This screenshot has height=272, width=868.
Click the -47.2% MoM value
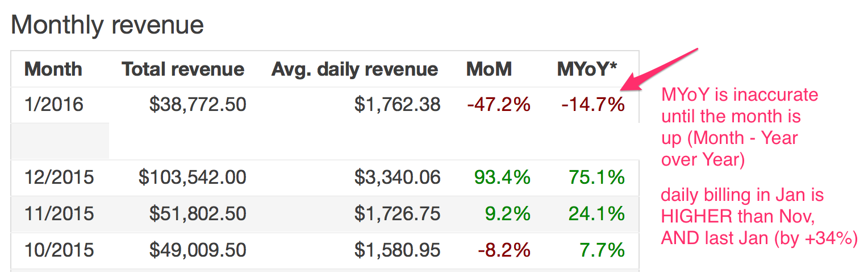498,105
